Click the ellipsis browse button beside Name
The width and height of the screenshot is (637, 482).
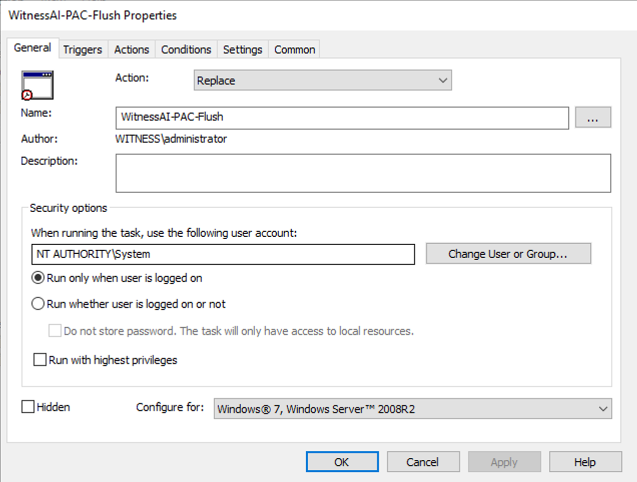[x=592, y=117]
